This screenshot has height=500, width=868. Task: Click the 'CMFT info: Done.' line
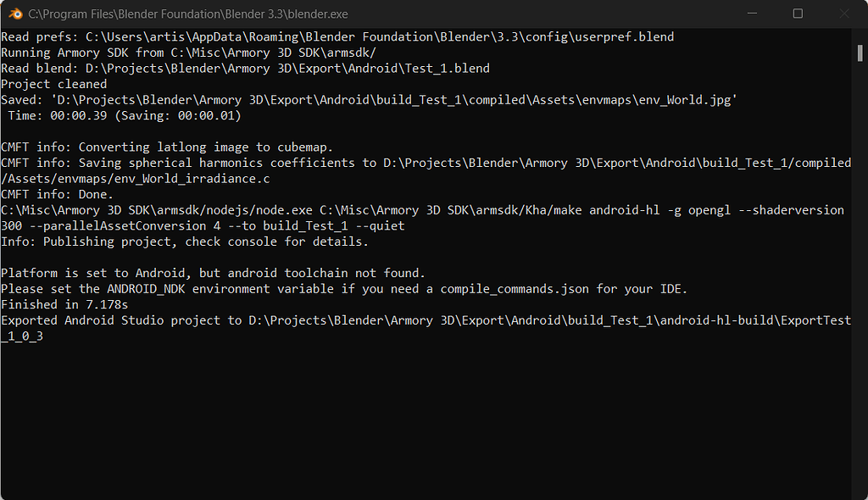click(58, 194)
